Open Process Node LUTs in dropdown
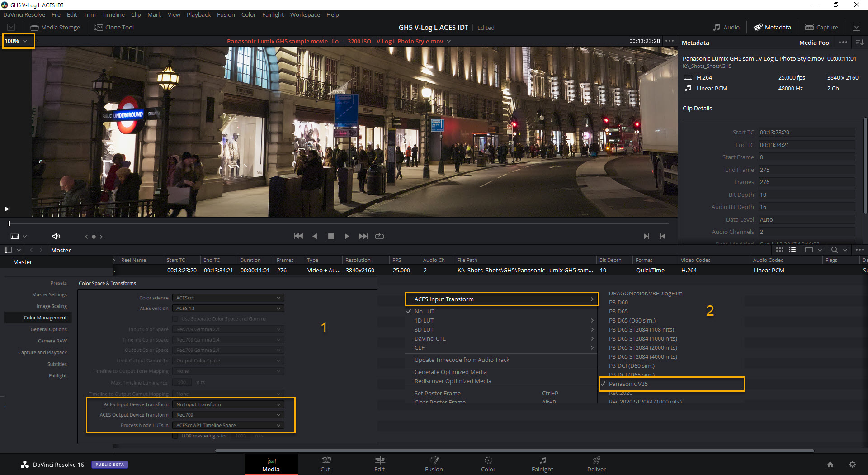The image size is (868, 475). click(228, 425)
